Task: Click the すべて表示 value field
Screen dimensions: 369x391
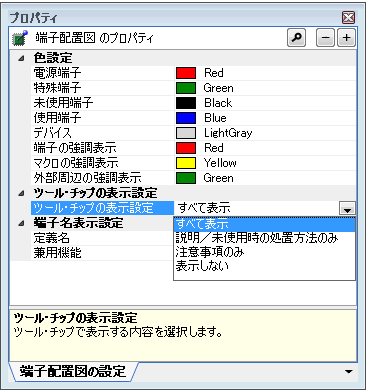Action: pyautogui.click(x=257, y=208)
